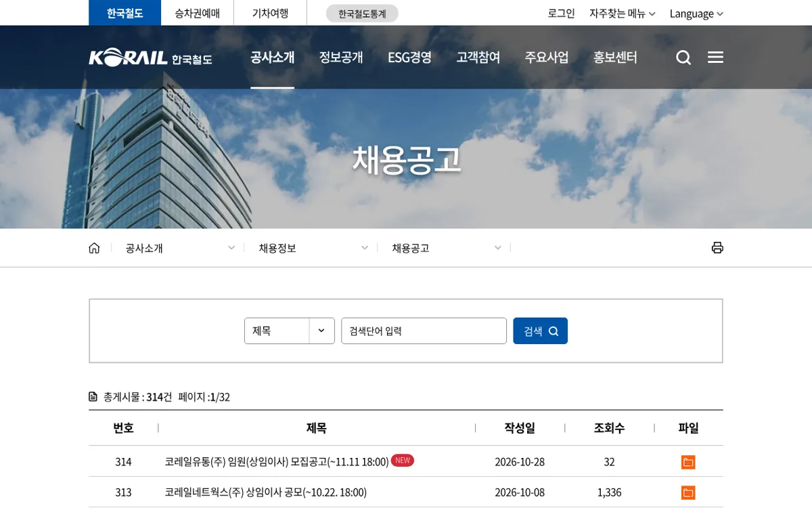Open attachment folder icon for post 313
The image size is (812, 508).
click(688, 492)
